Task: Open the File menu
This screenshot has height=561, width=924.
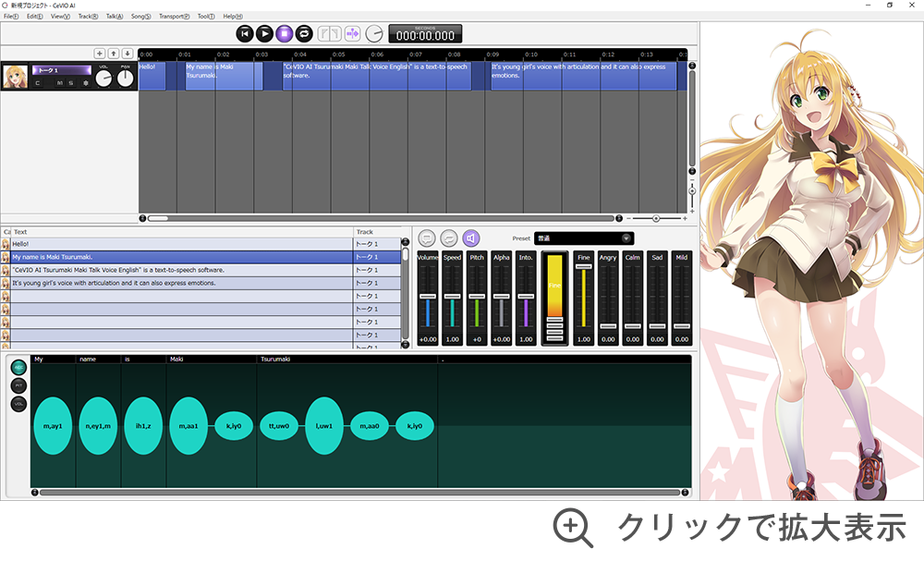Action: coord(11,17)
